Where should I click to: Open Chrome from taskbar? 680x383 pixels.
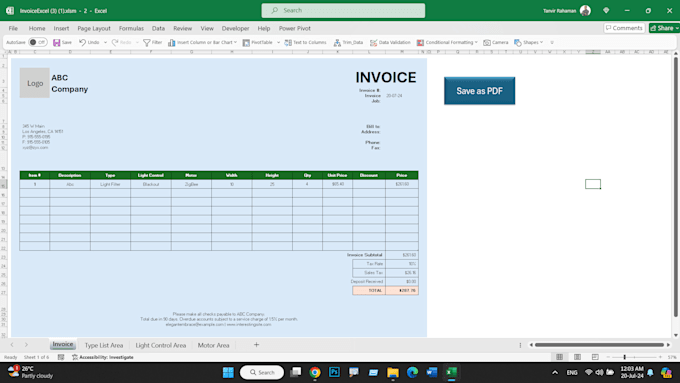[x=315, y=372]
